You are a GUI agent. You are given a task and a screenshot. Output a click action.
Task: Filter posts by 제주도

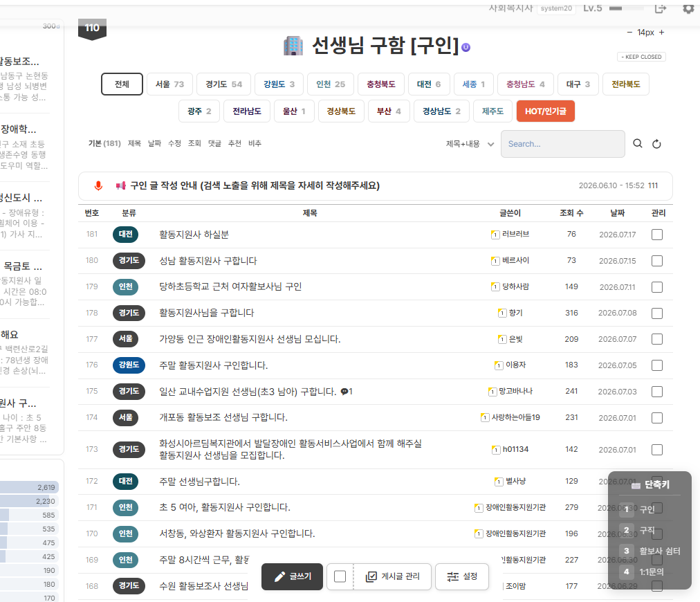(492, 111)
